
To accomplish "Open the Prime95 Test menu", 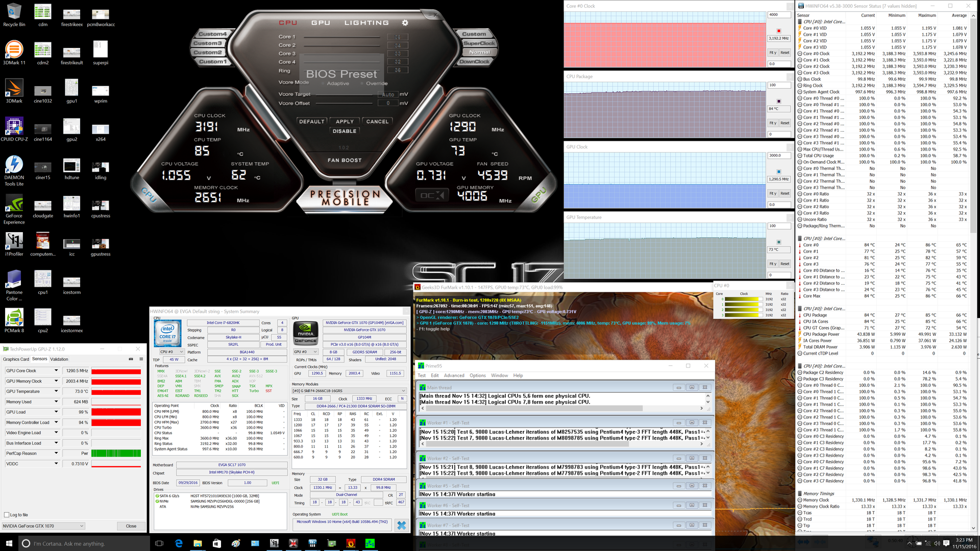I will click(x=422, y=375).
